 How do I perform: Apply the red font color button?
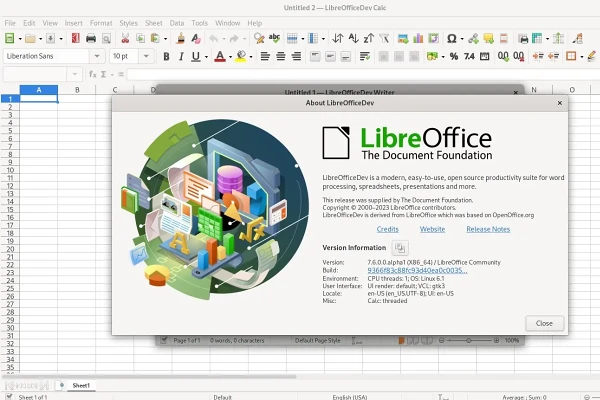(x=220, y=56)
